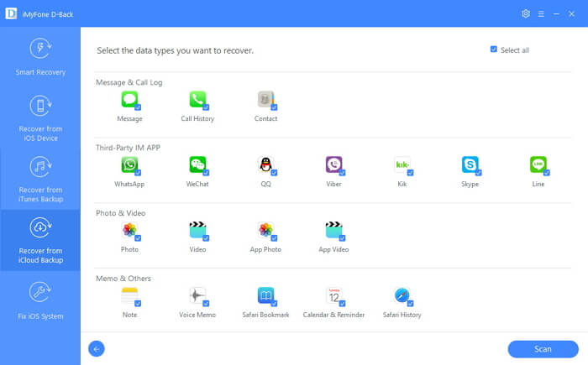Click the Message data type icon
This screenshot has height=365, width=588.
[129, 100]
